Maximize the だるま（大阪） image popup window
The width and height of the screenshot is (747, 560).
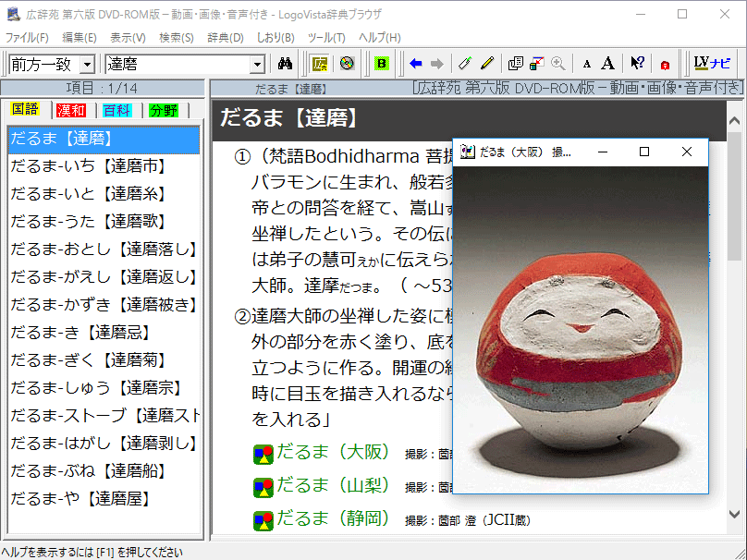click(x=644, y=152)
